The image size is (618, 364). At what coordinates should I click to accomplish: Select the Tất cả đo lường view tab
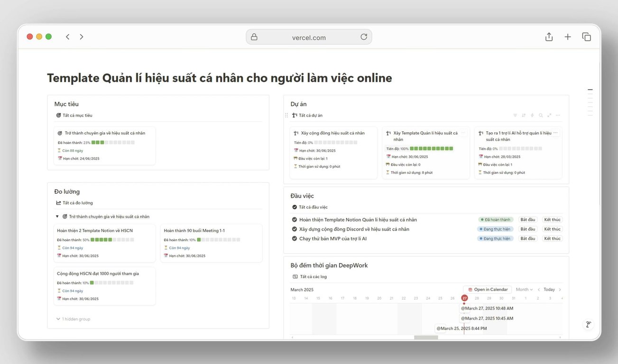74,203
